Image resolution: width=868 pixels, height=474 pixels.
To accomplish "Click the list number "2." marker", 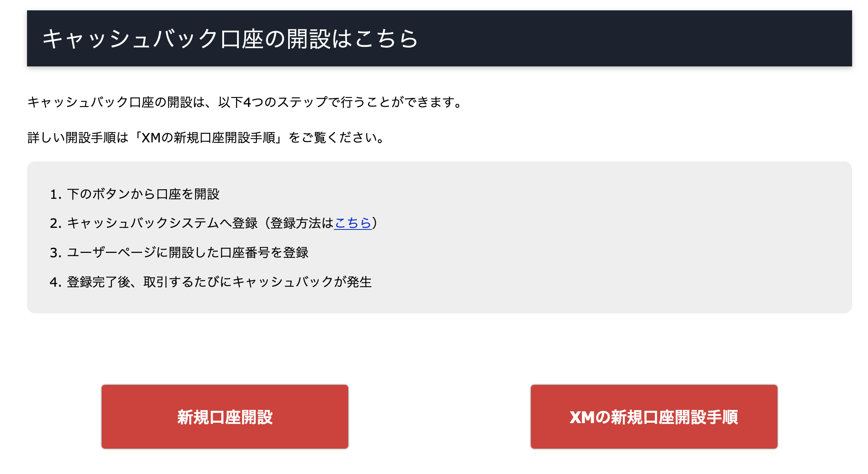I will coord(56,223).
